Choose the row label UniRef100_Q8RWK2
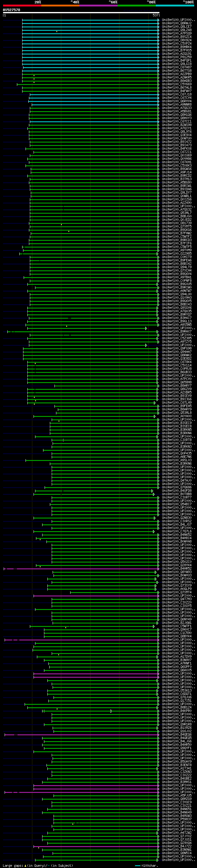197x868 pixels. click(x=177, y=355)
